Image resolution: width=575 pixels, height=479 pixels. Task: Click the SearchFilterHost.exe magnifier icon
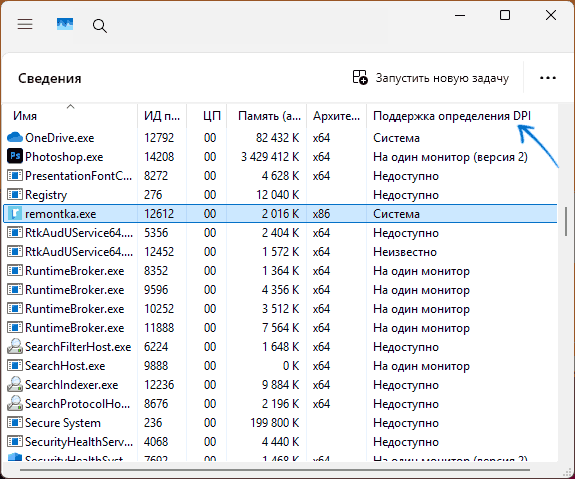click(15, 346)
